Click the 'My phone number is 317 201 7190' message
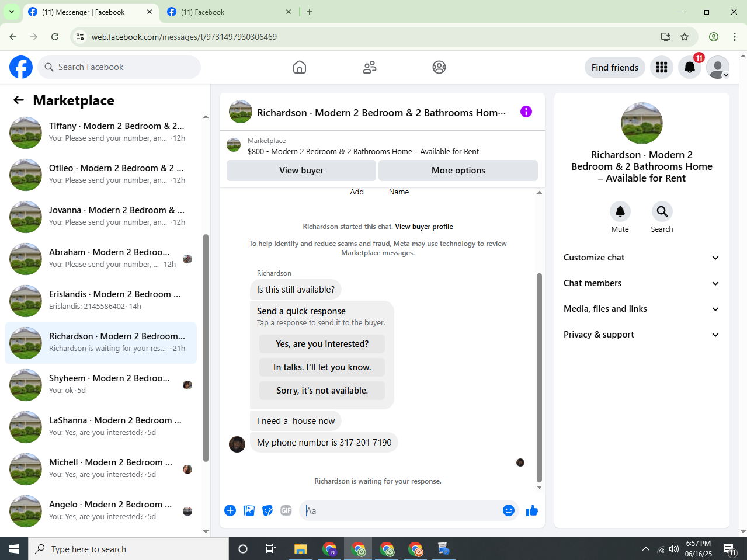 pyautogui.click(x=324, y=443)
